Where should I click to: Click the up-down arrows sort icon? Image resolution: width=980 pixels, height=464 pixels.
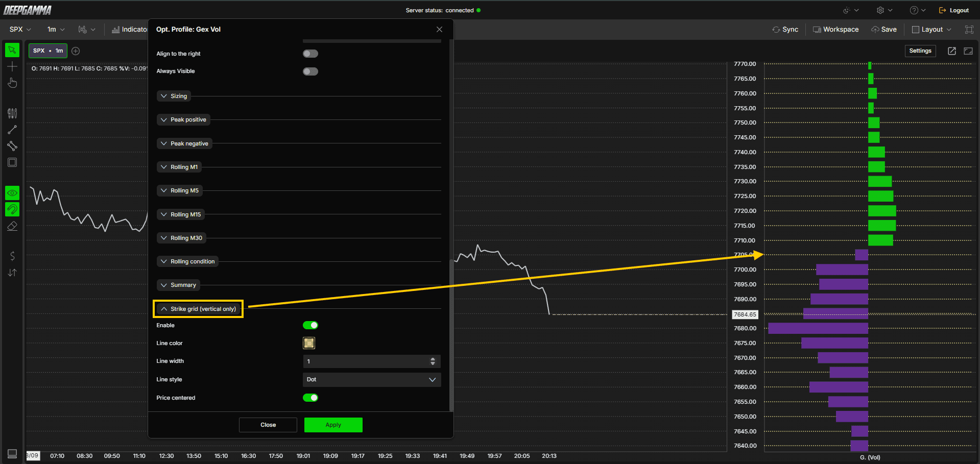pyautogui.click(x=12, y=273)
